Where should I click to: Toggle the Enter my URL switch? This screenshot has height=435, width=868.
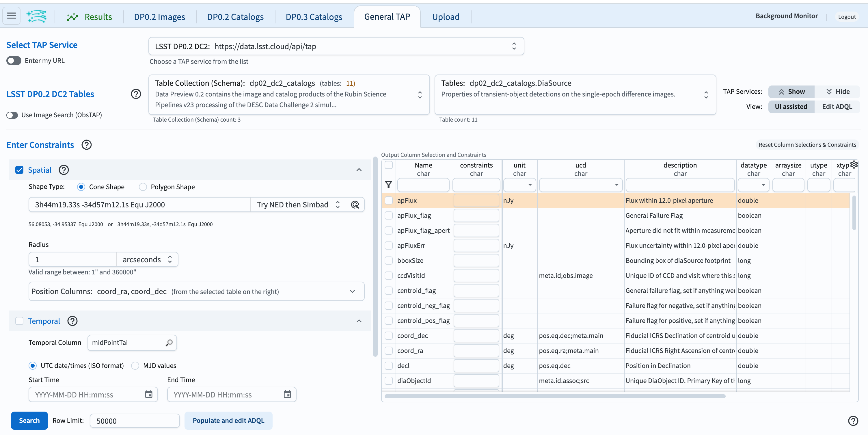coord(14,61)
